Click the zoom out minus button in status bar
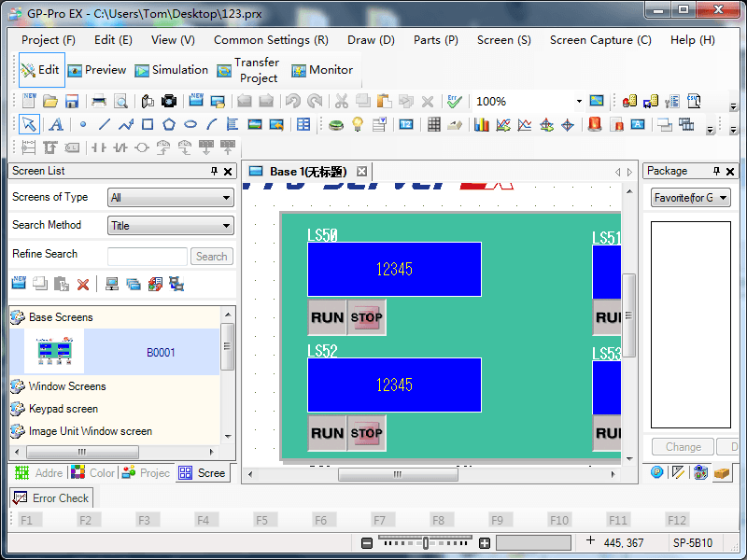 tap(367, 543)
